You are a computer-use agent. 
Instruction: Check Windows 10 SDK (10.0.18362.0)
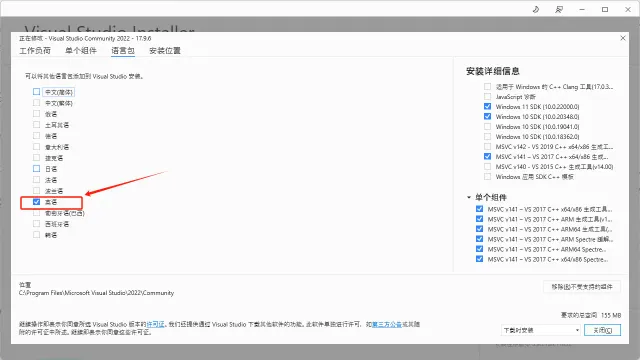(487, 137)
